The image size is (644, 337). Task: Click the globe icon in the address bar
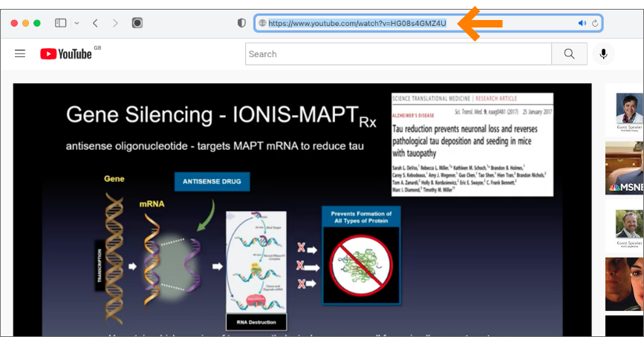click(262, 23)
